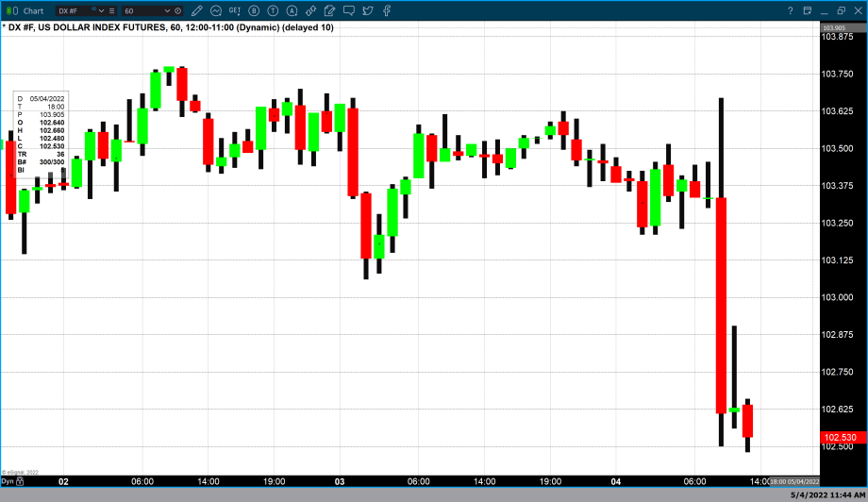
Task: Open the symbol list menu icon
Action: point(112,10)
